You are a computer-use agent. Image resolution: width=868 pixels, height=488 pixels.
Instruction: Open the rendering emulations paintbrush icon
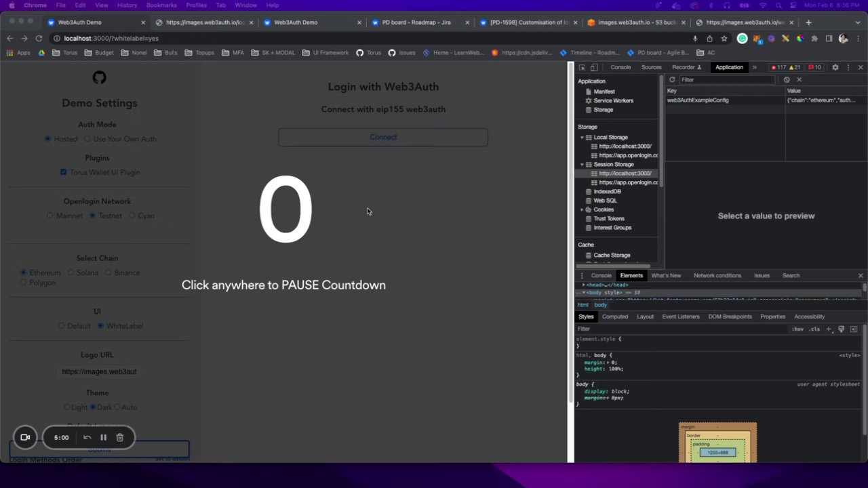click(842, 329)
